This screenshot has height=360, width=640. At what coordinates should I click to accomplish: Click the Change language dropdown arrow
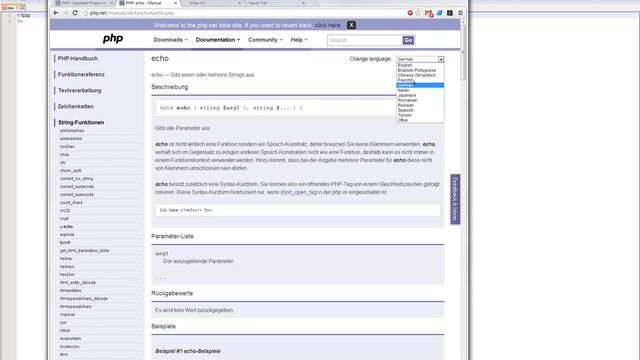[x=441, y=59]
